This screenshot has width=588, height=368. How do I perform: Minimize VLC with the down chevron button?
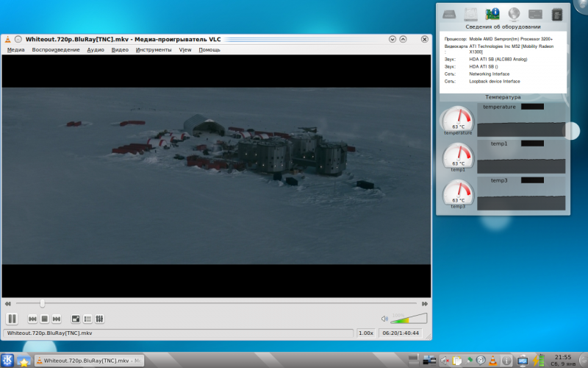click(392, 39)
